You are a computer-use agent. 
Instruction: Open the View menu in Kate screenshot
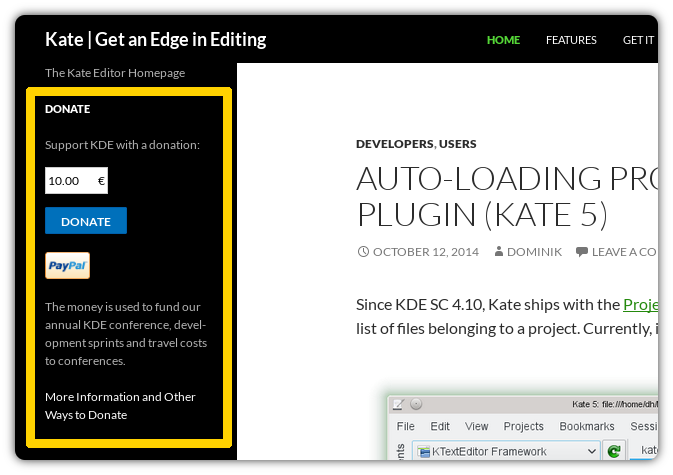pos(476,426)
